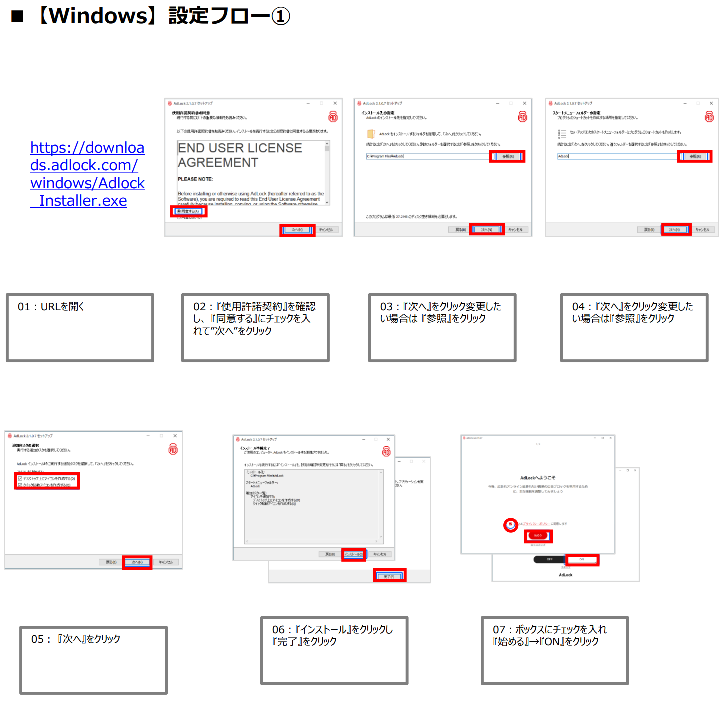This screenshot has height=716, width=728.
Task: Click 次へ in the additional tasks window
Action: (x=137, y=562)
